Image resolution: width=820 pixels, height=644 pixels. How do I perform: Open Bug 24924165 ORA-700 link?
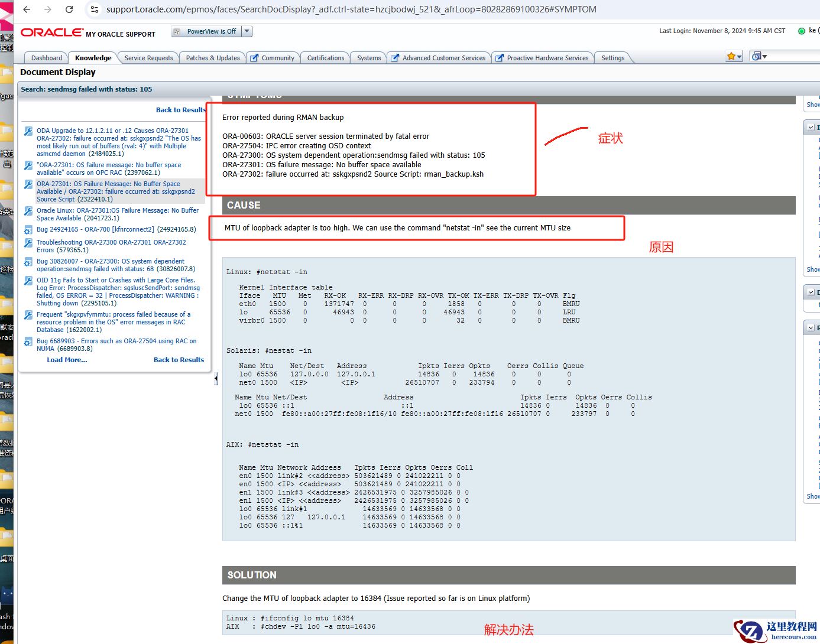click(x=116, y=229)
